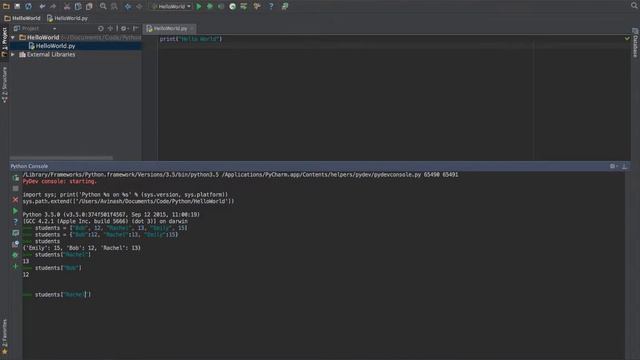This screenshot has width=640, height=360.
Task: Open Python Console gear settings menu
Action: 613,166
